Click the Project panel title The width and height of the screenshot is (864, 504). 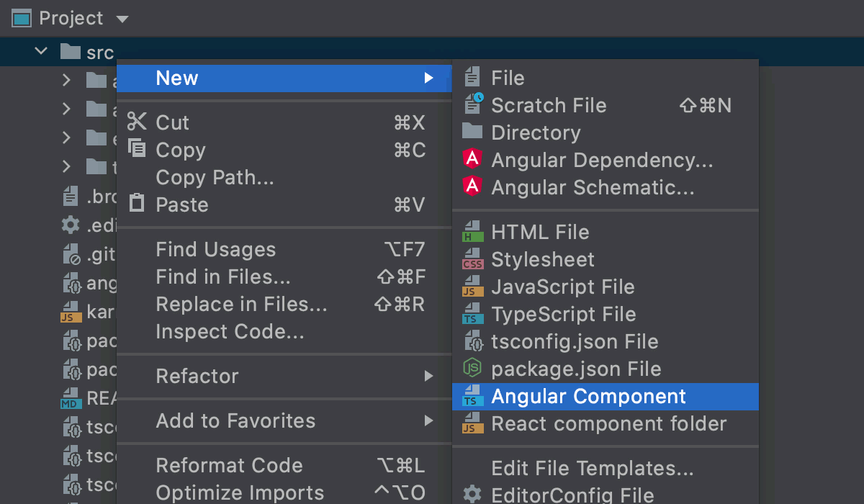pyautogui.click(x=71, y=18)
